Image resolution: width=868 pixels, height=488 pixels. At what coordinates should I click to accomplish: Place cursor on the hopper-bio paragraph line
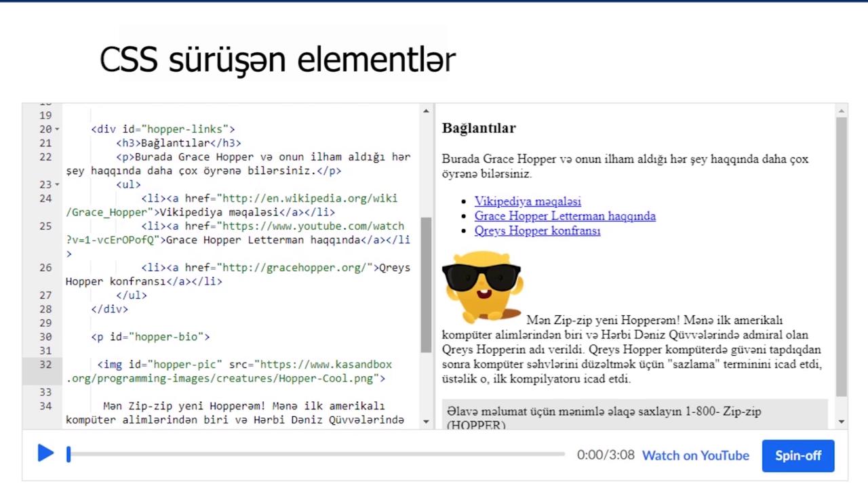tap(151, 337)
